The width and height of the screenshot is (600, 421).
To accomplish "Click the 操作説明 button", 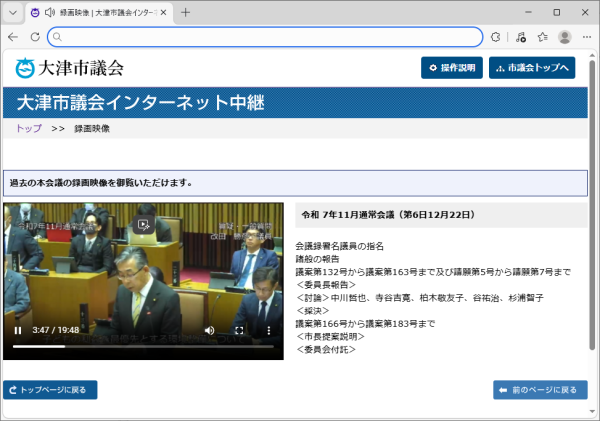I will [x=451, y=68].
